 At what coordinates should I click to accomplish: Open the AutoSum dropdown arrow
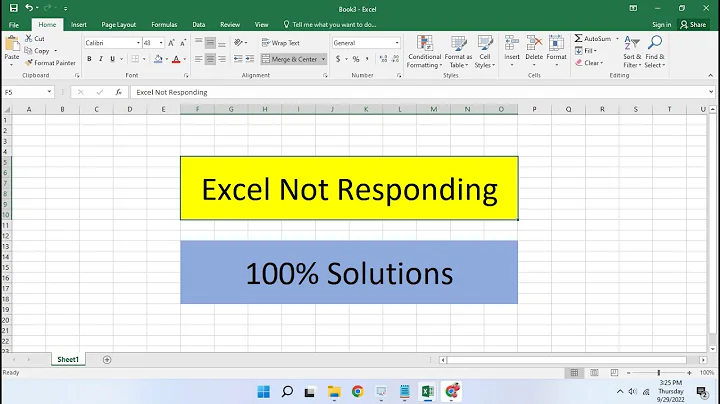point(617,39)
